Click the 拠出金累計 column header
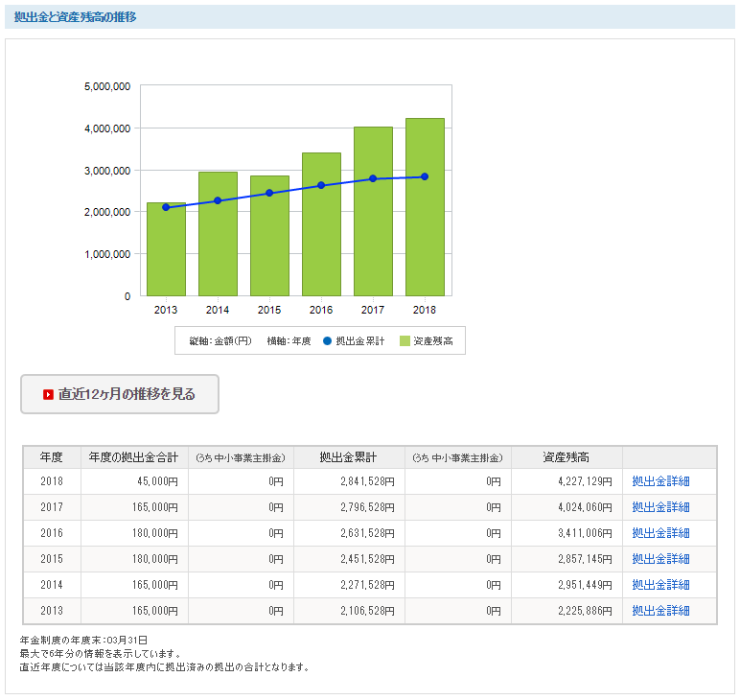740x700 pixels. pyautogui.click(x=349, y=457)
